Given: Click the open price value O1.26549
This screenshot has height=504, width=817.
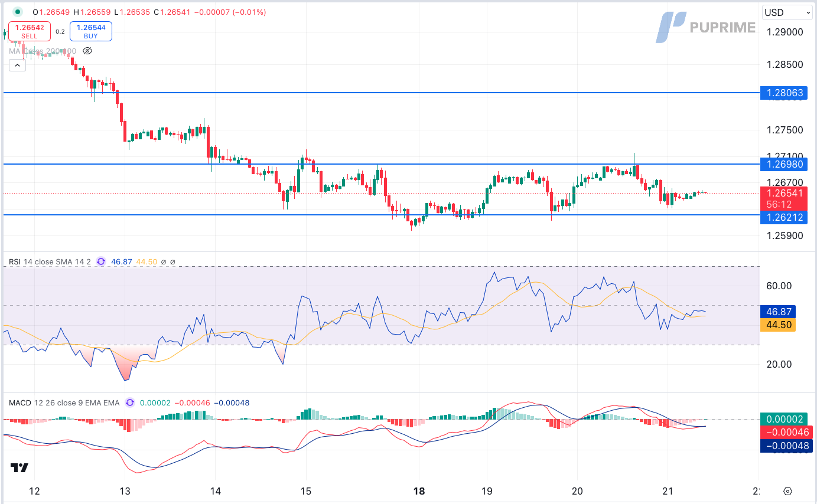Looking at the screenshot, I should (x=51, y=12).
